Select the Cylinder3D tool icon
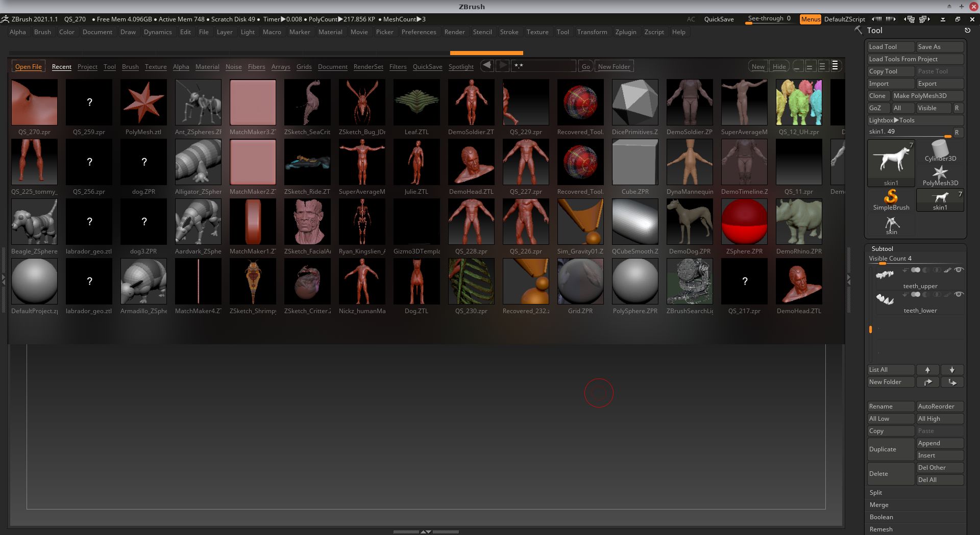 [x=940, y=151]
